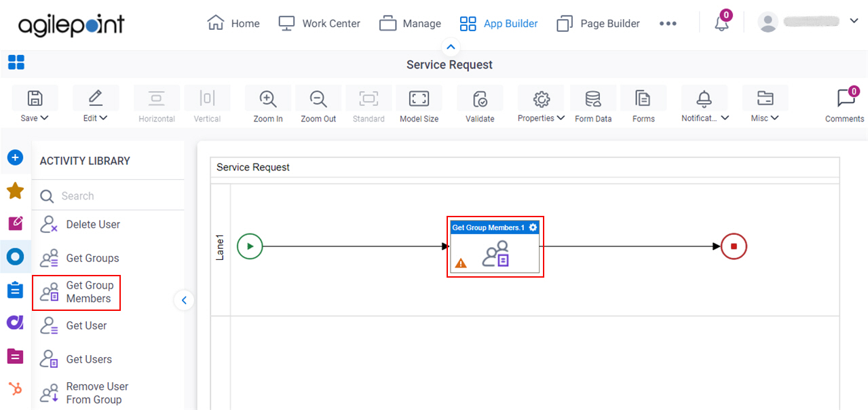
Task: Open the clipboard sidebar tab
Action: point(15,290)
